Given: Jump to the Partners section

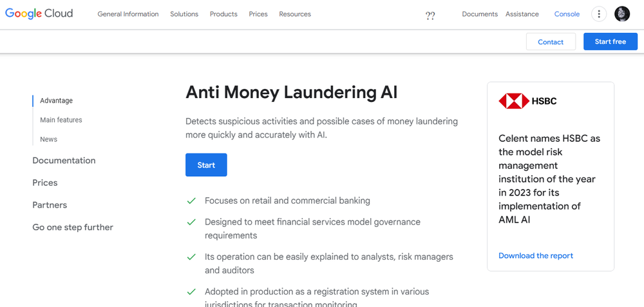Looking at the screenshot, I should pos(50,205).
